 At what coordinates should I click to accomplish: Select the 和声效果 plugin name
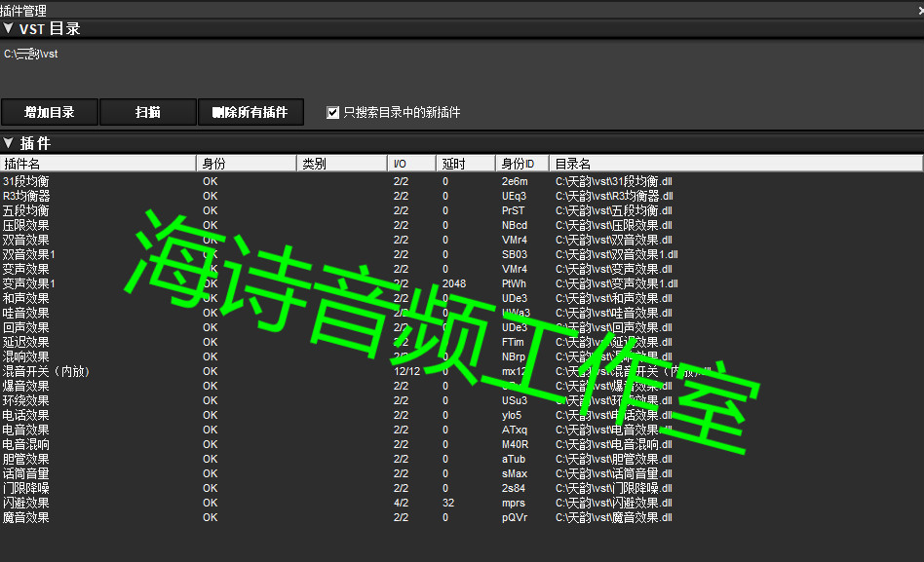[26, 298]
